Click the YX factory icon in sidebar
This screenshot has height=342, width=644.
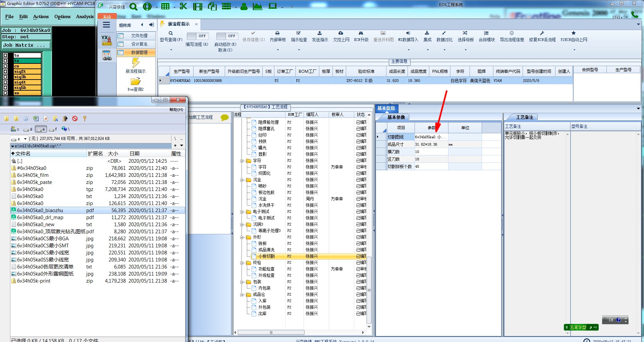pos(107,41)
